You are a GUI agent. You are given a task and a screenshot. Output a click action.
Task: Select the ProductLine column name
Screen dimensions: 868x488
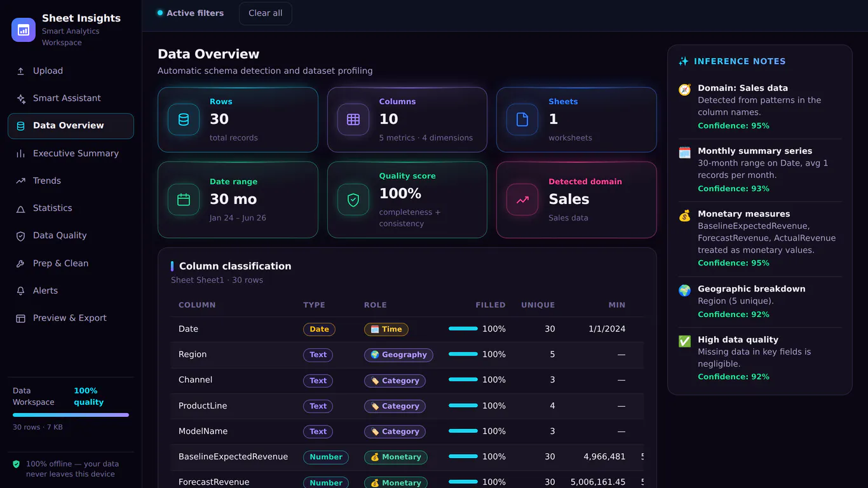tap(203, 406)
